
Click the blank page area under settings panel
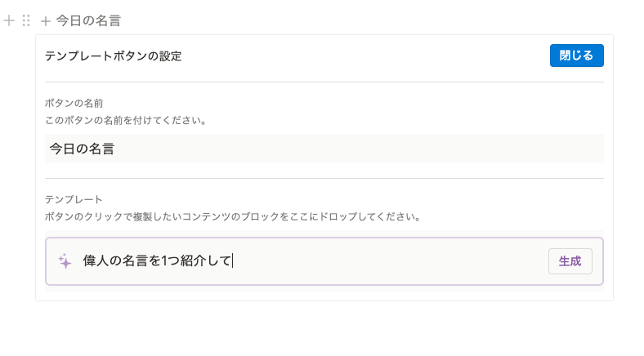click(x=324, y=329)
